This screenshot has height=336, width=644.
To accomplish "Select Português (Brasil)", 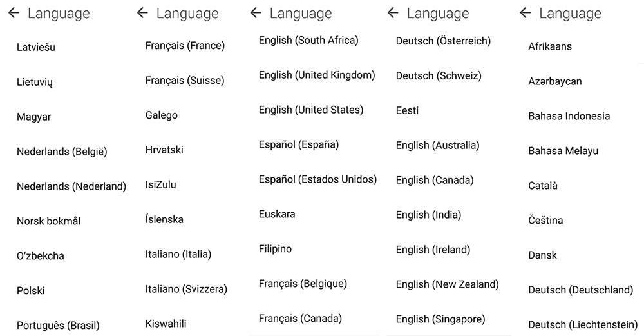I will (x=59, y=326).
